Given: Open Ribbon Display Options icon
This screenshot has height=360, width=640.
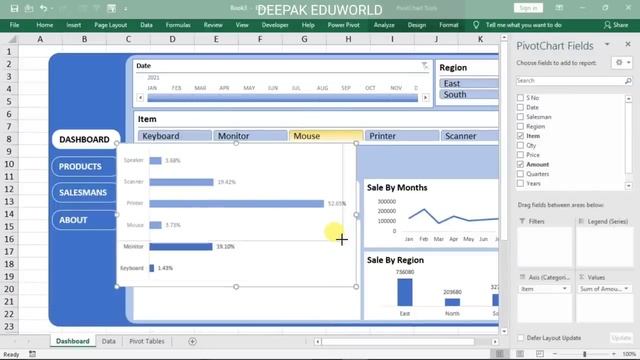Looking at the screenshot, I should [559, 8].
